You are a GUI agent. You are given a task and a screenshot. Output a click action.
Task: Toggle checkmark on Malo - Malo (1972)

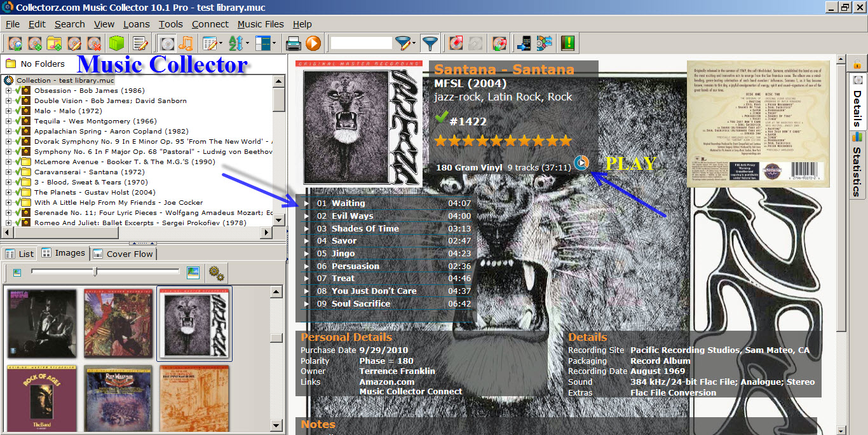tap(18, 111)
